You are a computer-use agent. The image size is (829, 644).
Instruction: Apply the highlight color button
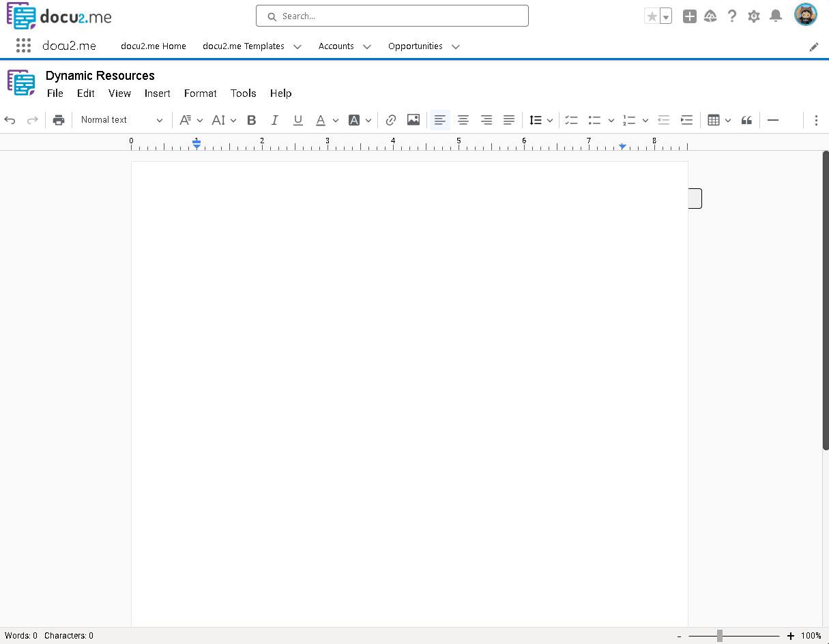pyautogui.click(x=354, y=120)
